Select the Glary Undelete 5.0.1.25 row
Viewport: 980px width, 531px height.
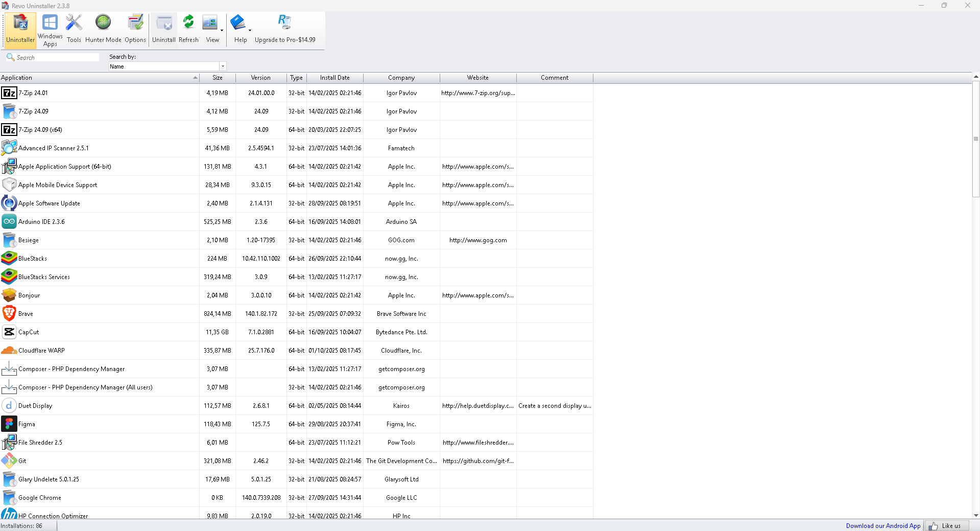pos(296,479)
